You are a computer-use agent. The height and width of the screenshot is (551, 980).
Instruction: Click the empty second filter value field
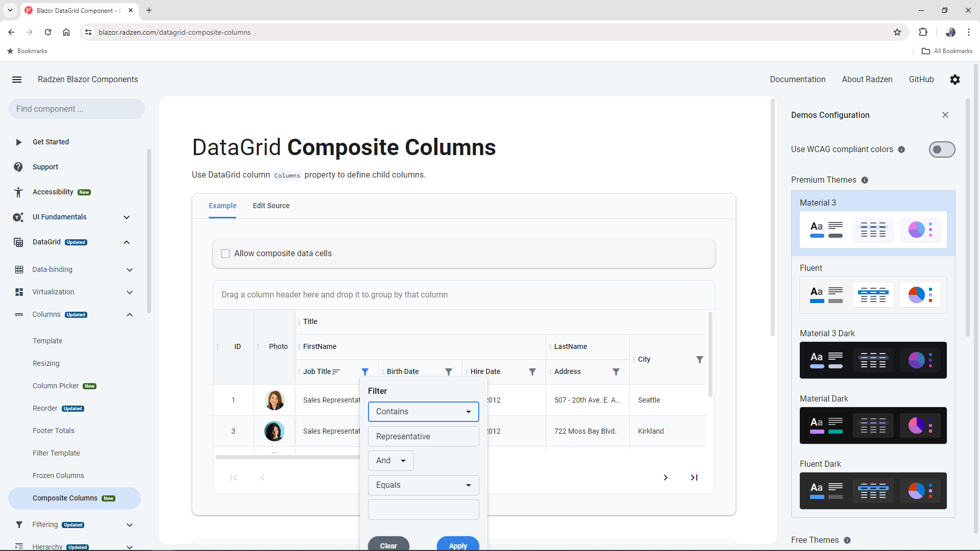click(424, 510)
